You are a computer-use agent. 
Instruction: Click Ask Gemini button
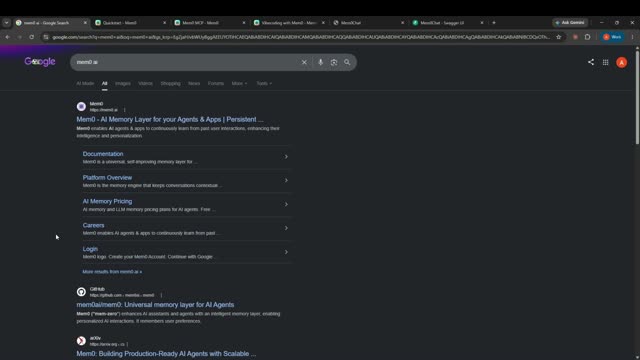coord(570,23)
